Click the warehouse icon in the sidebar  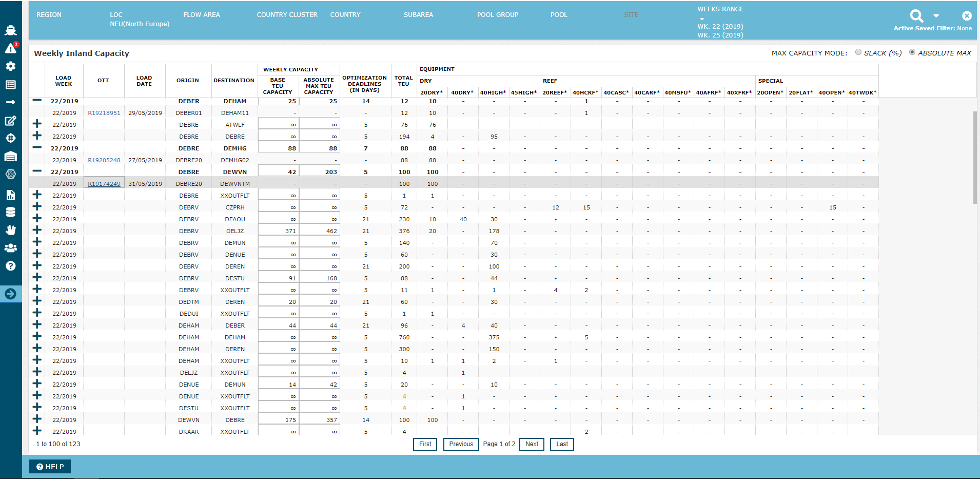point(10,157)
